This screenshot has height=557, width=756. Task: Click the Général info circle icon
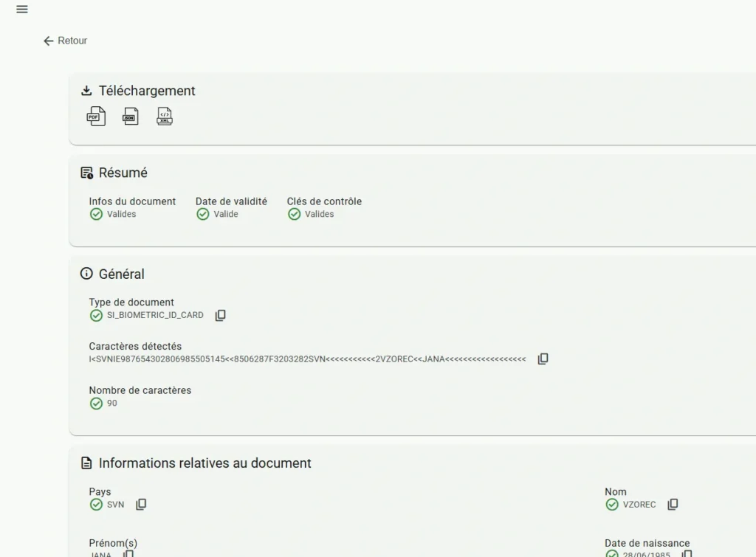[x=86, y=274]
